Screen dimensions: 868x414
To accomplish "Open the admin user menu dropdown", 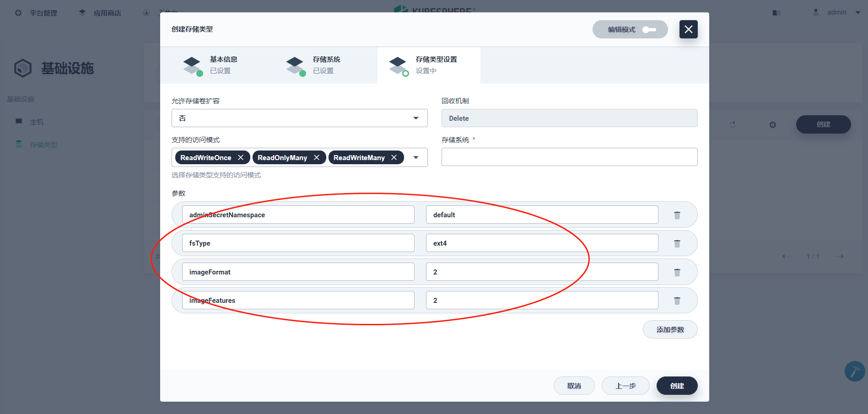I will coord(837,12).
